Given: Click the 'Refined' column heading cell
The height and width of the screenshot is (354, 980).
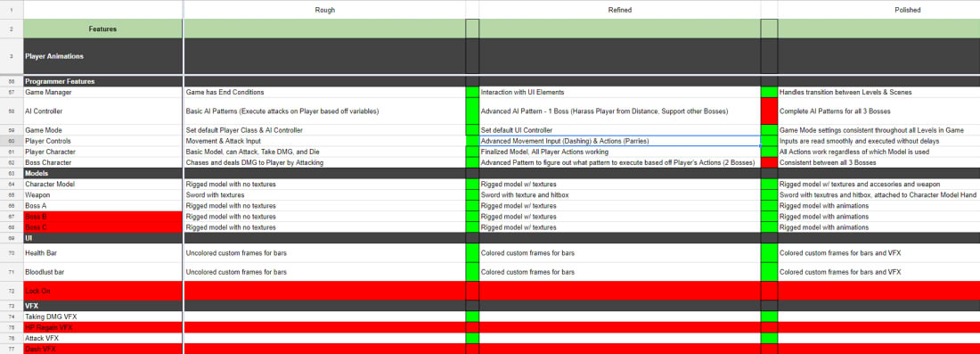Looking at the screenshot, I should pos(619,10).
